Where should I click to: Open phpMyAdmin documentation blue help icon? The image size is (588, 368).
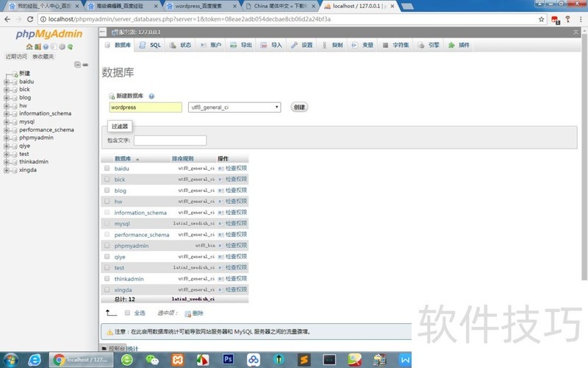pyautogui.click(x=46, y=47)
